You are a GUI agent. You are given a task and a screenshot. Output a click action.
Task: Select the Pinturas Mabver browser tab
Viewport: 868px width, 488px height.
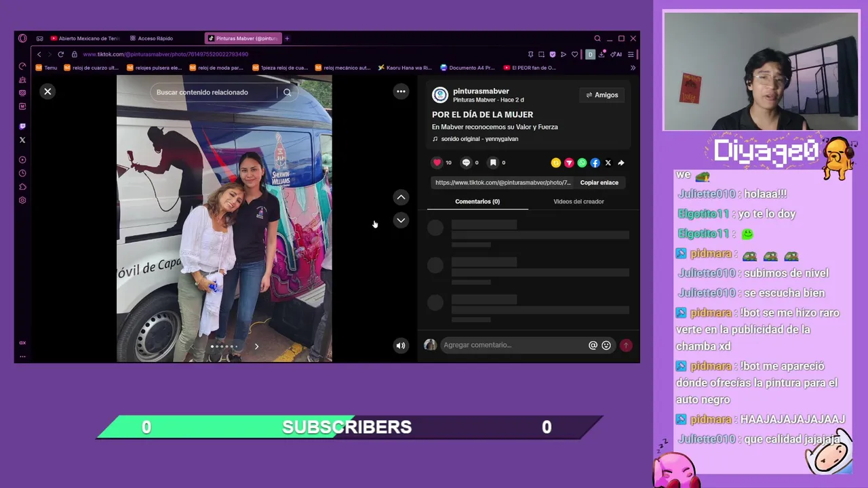click(242, 39)
